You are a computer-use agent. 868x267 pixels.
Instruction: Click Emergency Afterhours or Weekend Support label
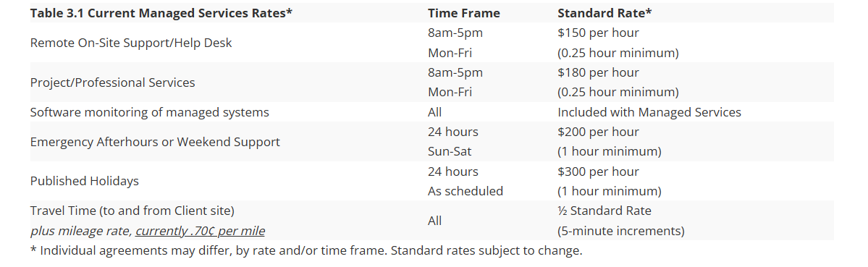[155, 142]
